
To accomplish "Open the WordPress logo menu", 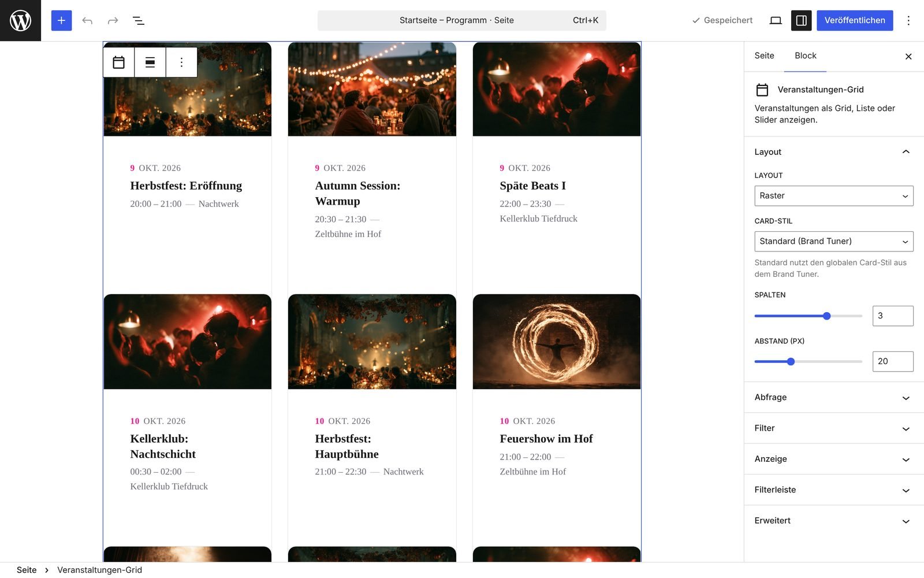I will click(x=20, y=20).
